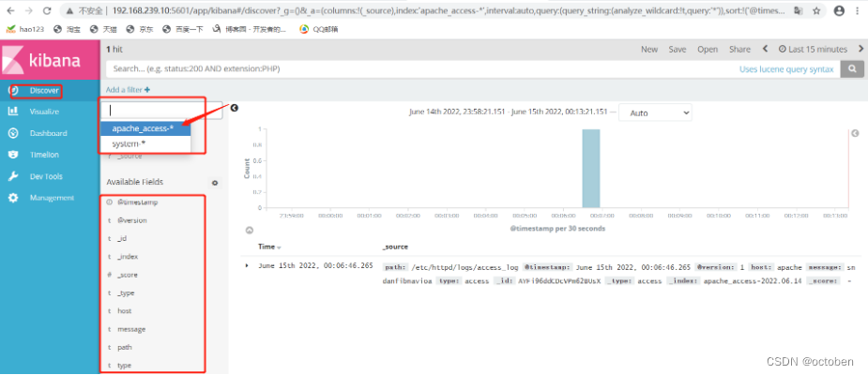868x375 pixels.
Task: Open the Last 15 minutes time picker
Action: 813,50
